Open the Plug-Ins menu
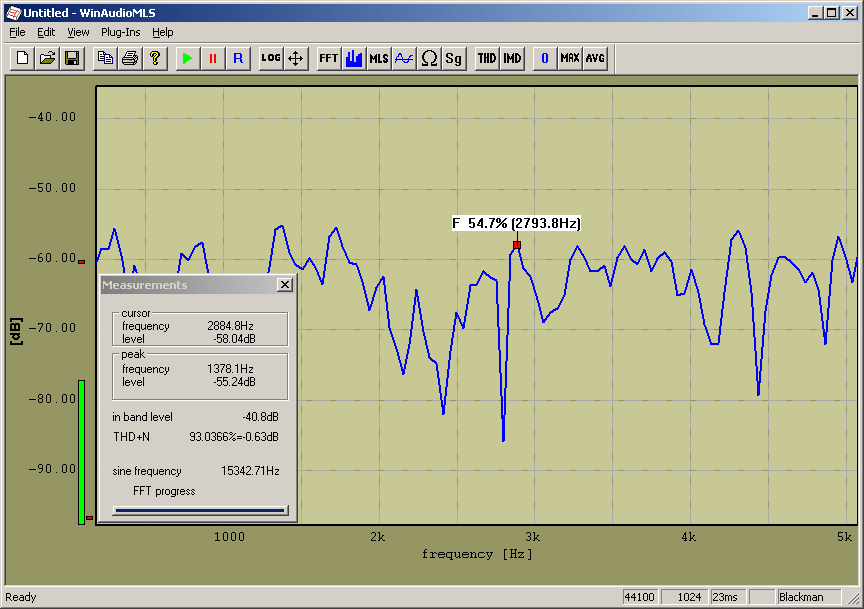The width and height of the screenshot is (864, 609). (x=120, y=32)
